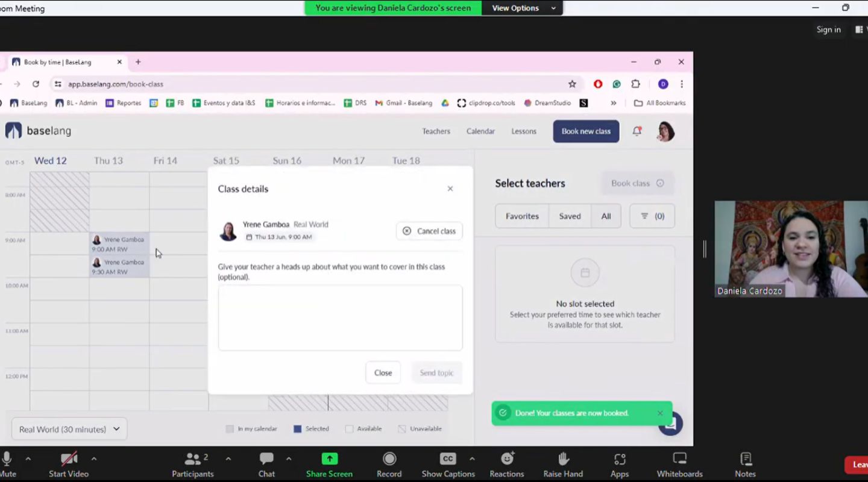Open Real World (30 minutes) class type dropdown
Viewport: 868px width, 482px height.
[69, 429]
